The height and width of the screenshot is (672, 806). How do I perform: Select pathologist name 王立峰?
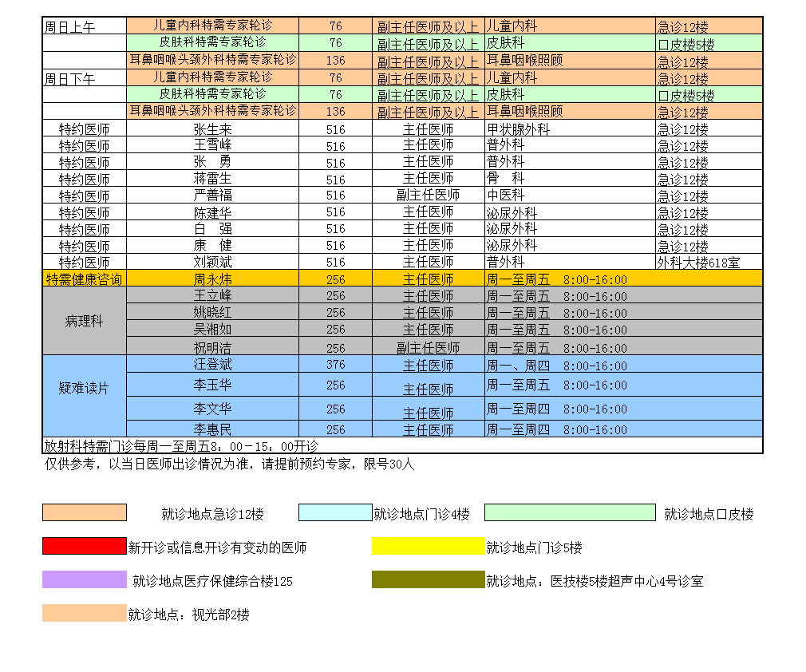tap(213, 295)
